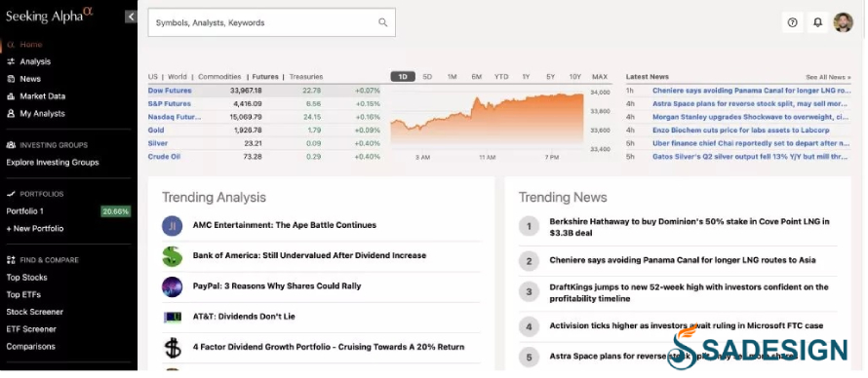868x378 pixels.
Task: Switch chart range to 5Y
Action: [x=550, y=77]
